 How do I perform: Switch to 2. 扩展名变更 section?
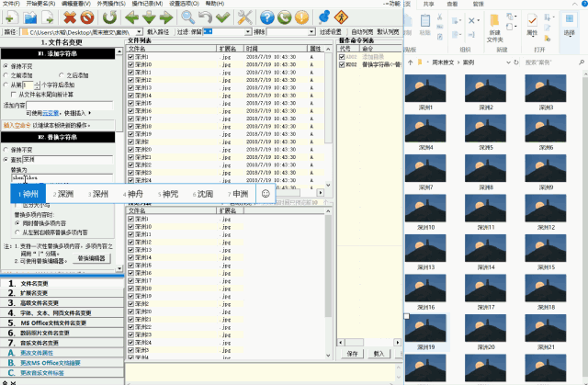tap(40, 293)
